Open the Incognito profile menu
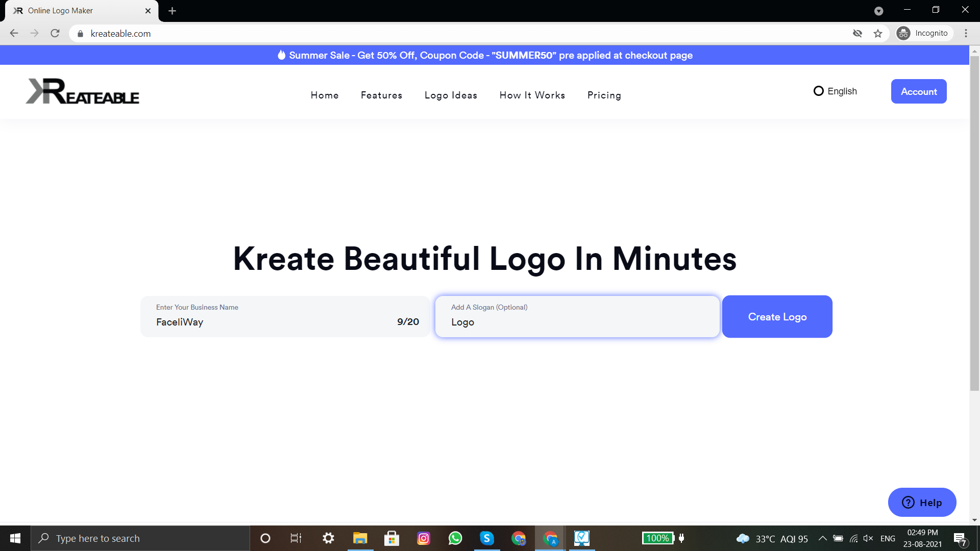Image resolution: width=980 pixels, height=551 pixels. [x=924, y=34]
